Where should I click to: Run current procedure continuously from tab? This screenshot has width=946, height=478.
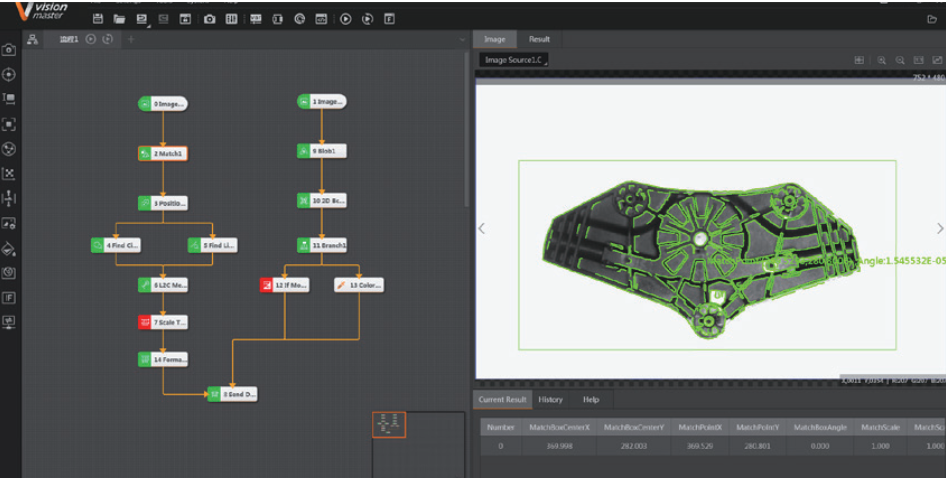tap(107, 39)
